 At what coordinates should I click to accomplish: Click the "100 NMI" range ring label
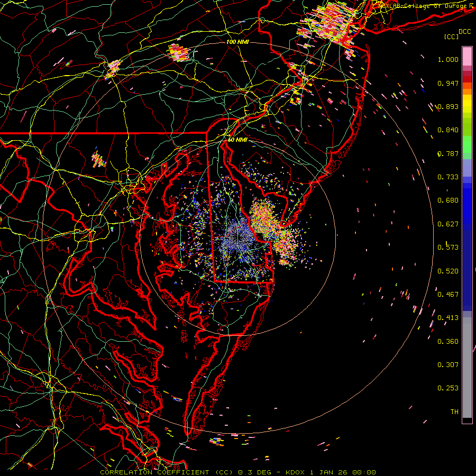tap(237, 42)
